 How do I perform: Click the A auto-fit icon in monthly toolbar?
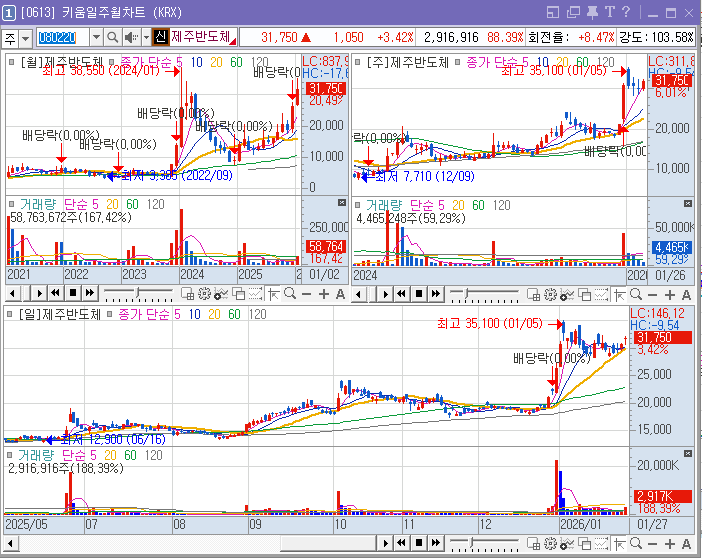(340, 294)
